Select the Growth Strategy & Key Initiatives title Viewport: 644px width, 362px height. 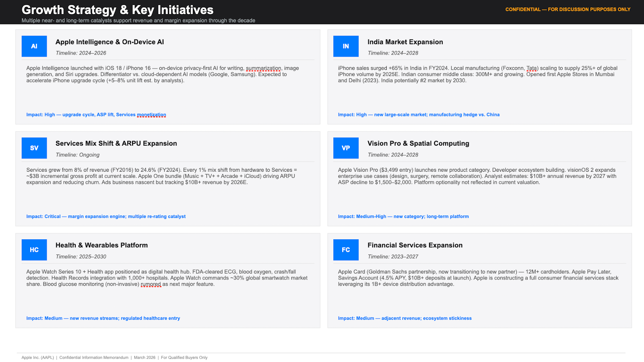click(118, 10)
